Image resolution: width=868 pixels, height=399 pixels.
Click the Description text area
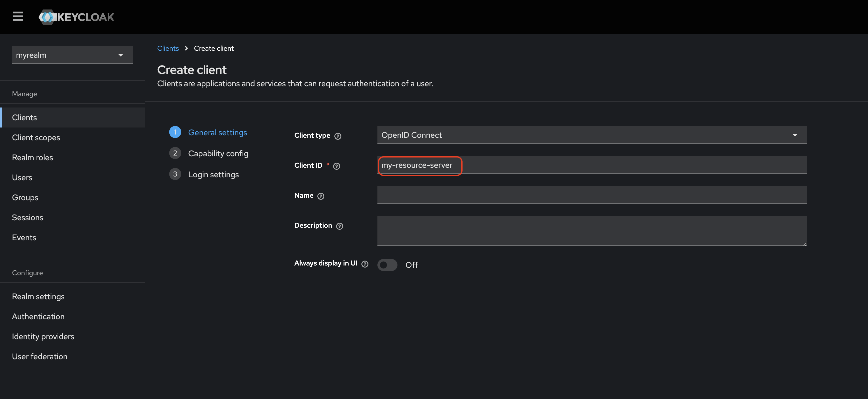coord(592,231)
